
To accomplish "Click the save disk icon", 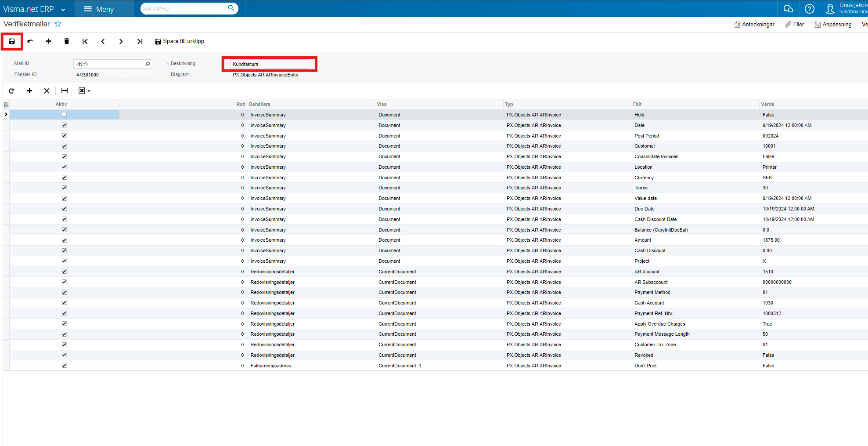I will (x=12, y=41).
